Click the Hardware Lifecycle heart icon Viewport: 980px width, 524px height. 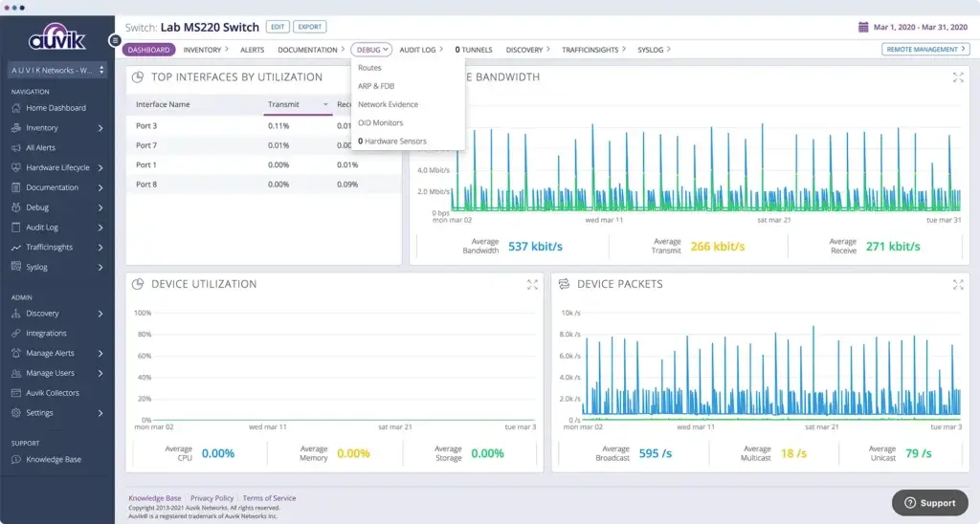tap(15, 167)
